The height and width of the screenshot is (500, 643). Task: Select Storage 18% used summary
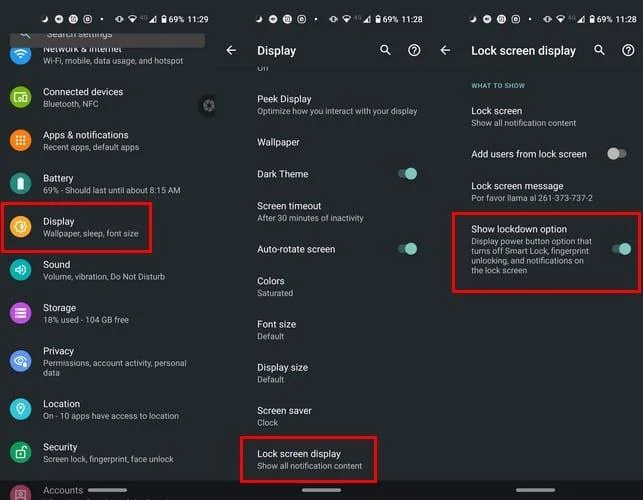coord(86,320)
